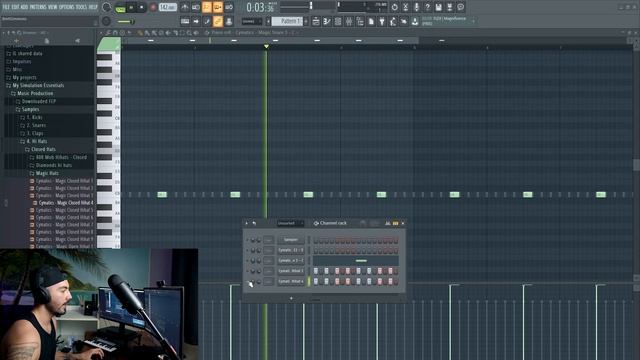Open the PATTERNS menu

point(38,7)
